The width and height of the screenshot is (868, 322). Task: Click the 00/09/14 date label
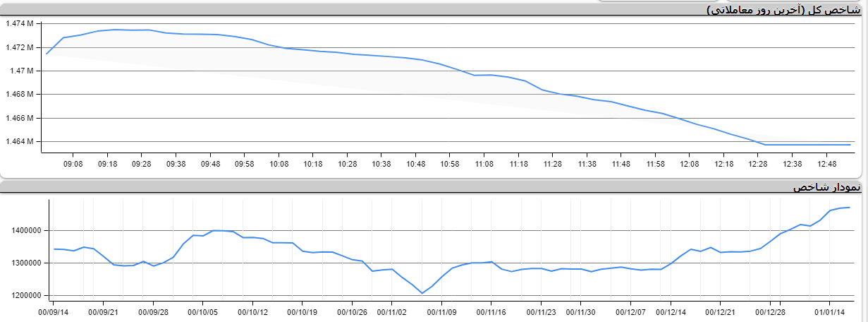(x=54, y=311)
